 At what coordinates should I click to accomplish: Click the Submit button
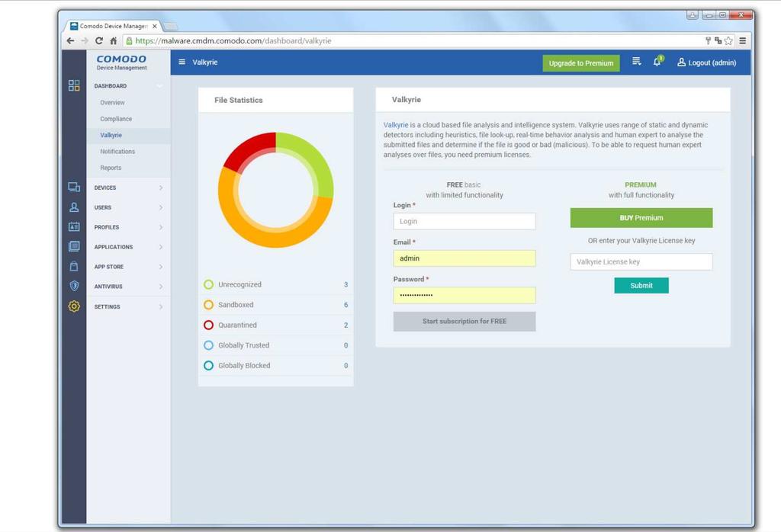tap(641, 286)
